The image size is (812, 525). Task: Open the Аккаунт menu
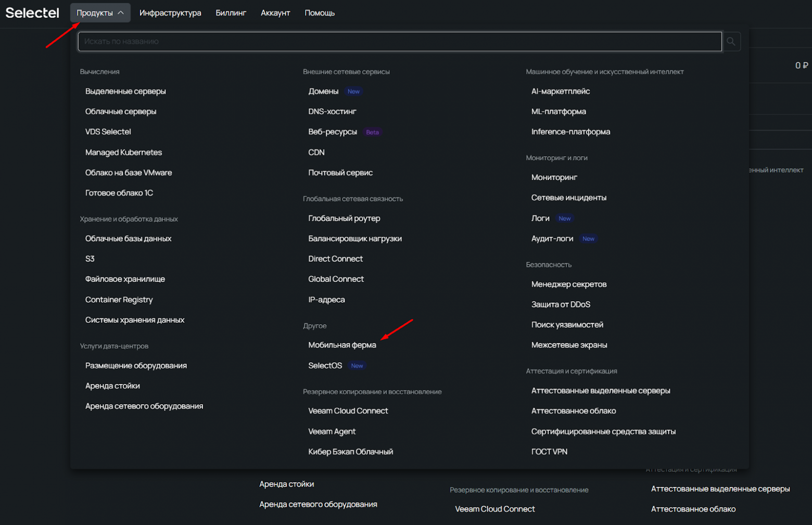coord(275,13)
